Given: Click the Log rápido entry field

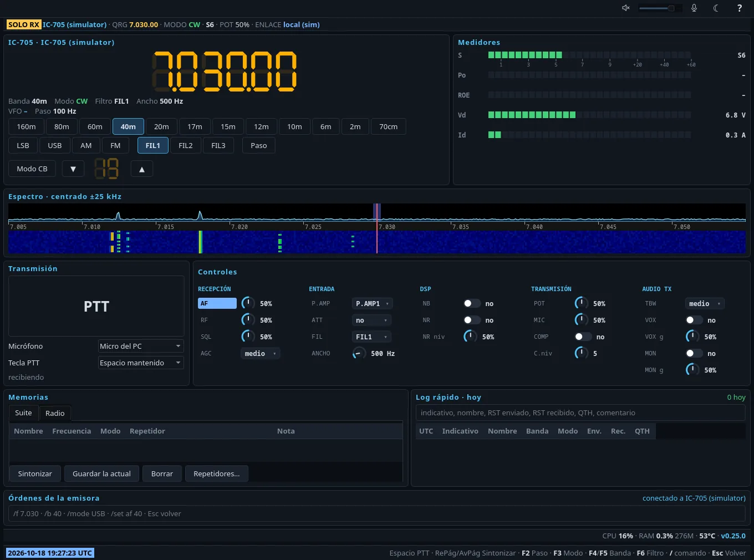Looking at the screenshot, I should (580, 413).
